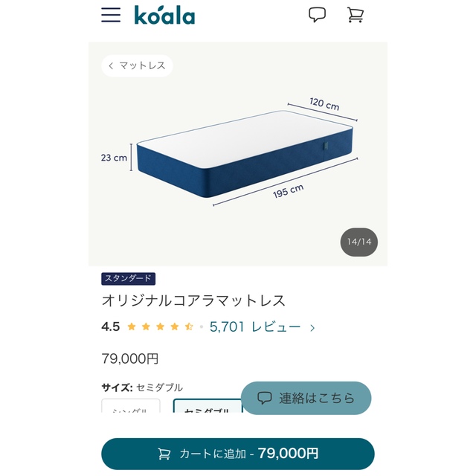
Task: Open the 5,701 レビュー link
Action: point(255,327)
